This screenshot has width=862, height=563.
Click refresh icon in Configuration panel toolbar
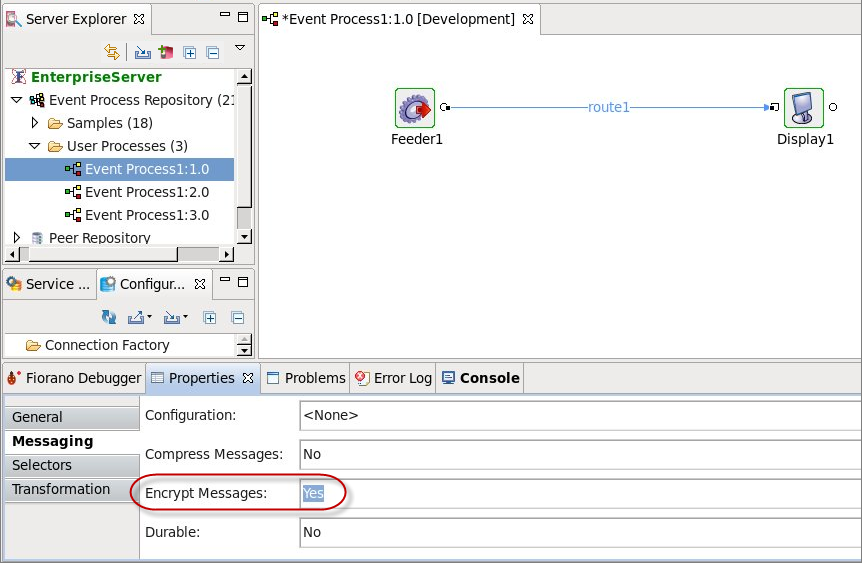[x=109, y=317]
